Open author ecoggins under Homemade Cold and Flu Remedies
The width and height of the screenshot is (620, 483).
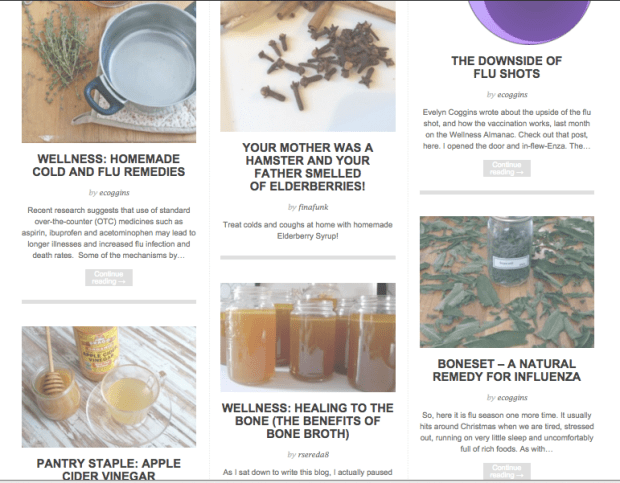[x=114, y=192]
